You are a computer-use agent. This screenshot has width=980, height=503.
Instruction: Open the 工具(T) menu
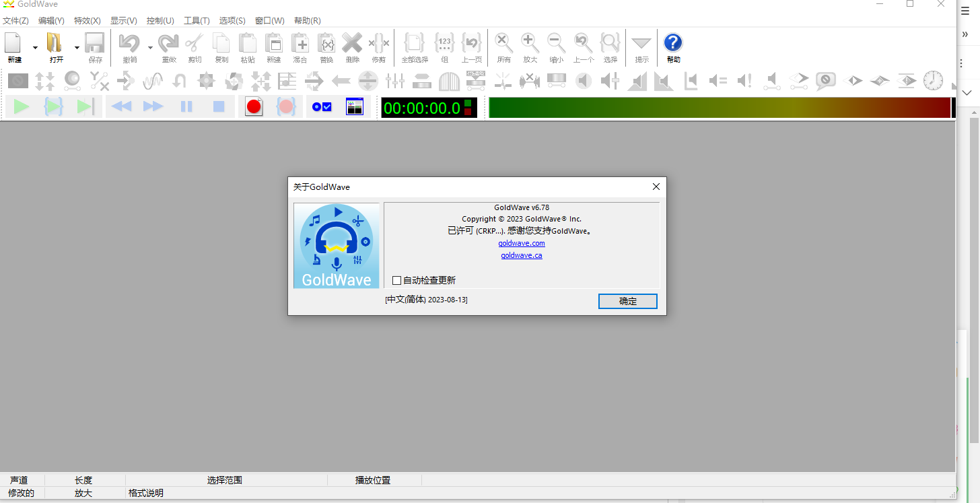[197, 21]
